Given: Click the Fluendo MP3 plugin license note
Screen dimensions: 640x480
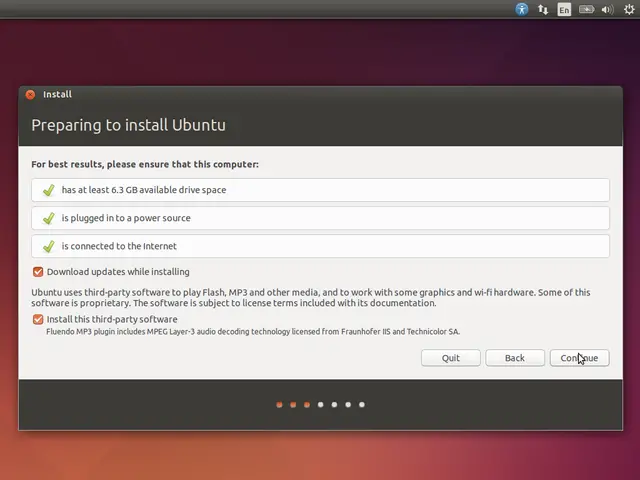Looking at the screenshot, I should pyautogui.click(x=253, y=331).
